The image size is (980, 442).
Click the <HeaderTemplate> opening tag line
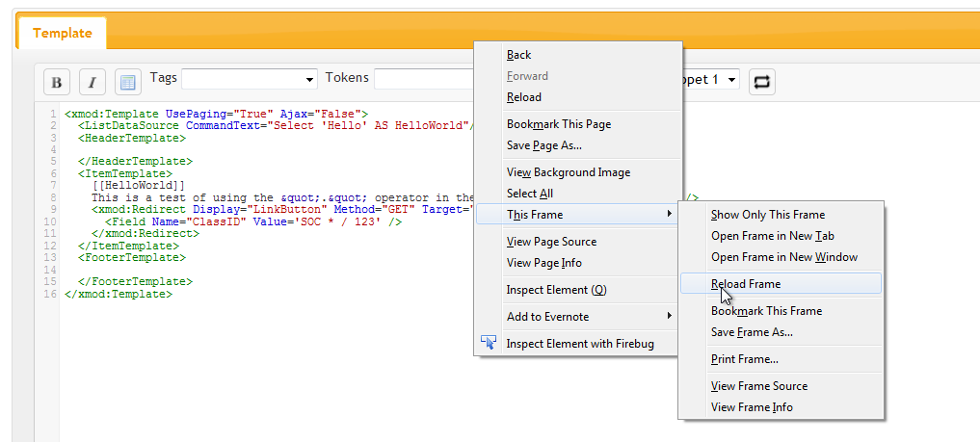(x=132, y=138)
